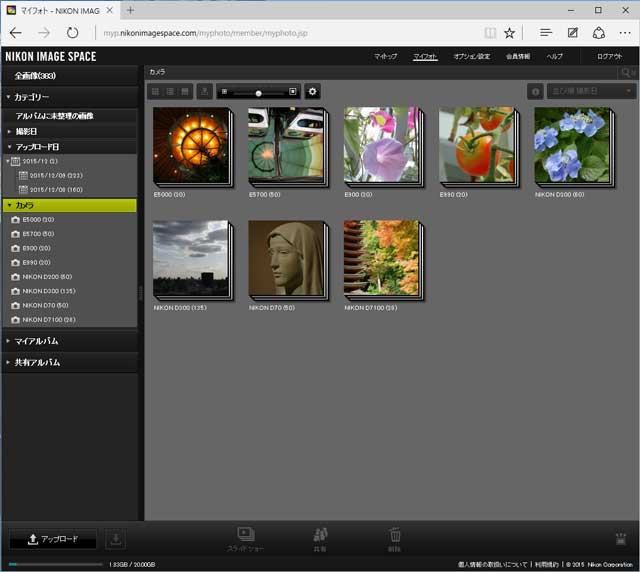Viewport: 640px width, 572px height.
Task: Expand the カテゴリー section
Action: [32, 97]
